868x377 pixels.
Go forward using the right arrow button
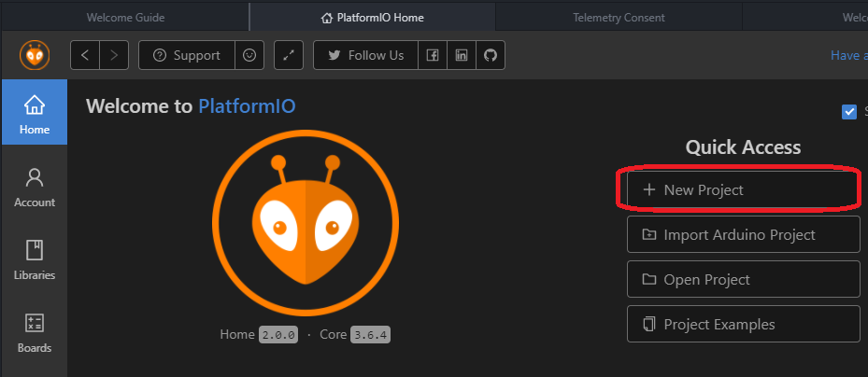[x=114, y=55]
